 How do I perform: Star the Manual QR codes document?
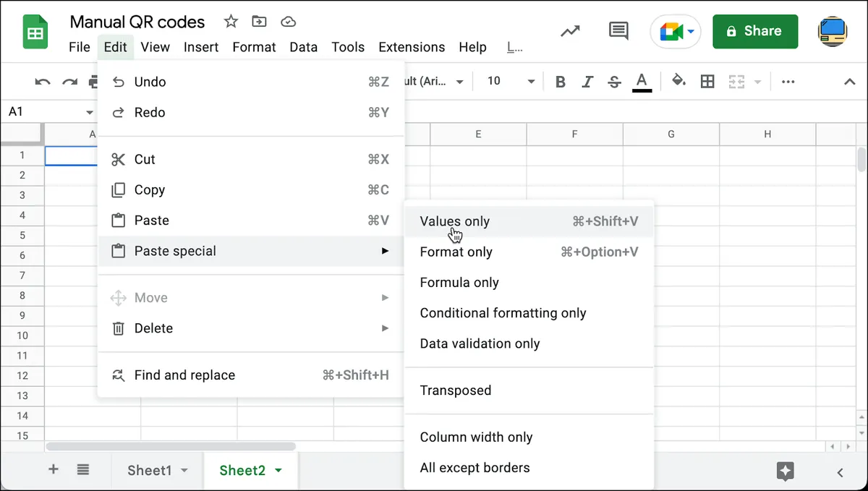[231, 22]
